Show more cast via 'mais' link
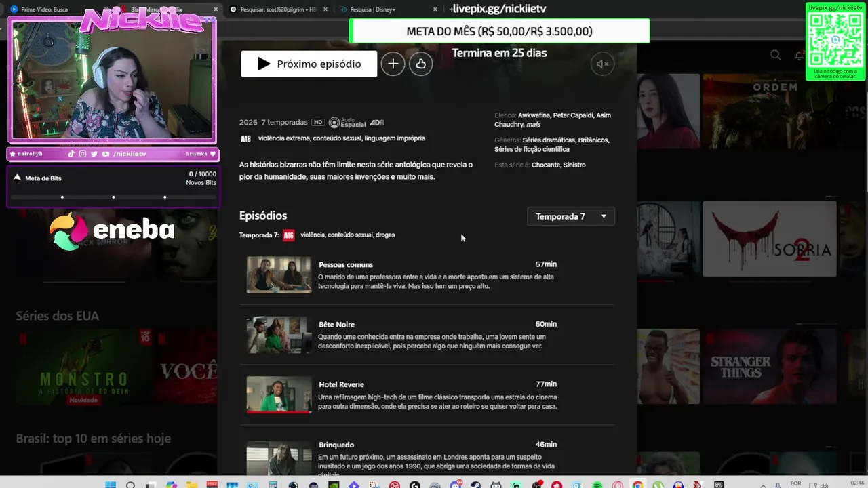The image size is (868, 488). click(x=534, y=125)
